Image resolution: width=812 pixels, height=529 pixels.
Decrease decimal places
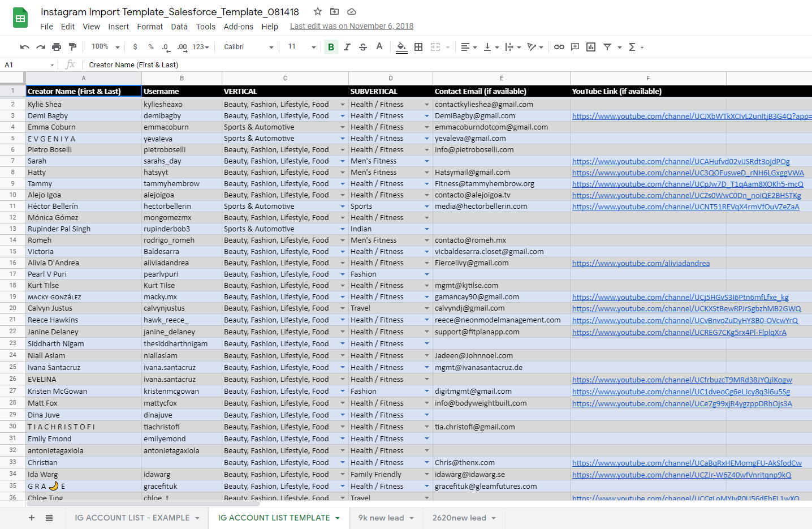click(x=166, y=47)
